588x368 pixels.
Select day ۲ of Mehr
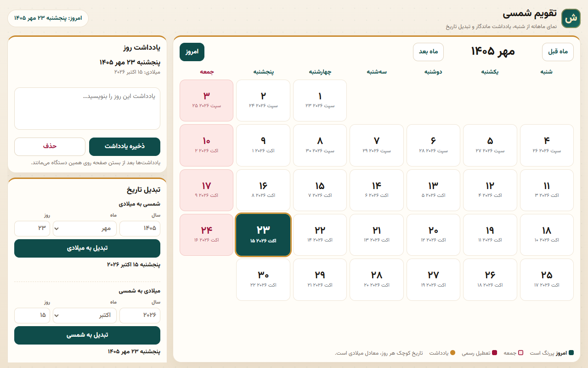pyautogui.click(x=263, y=101)
